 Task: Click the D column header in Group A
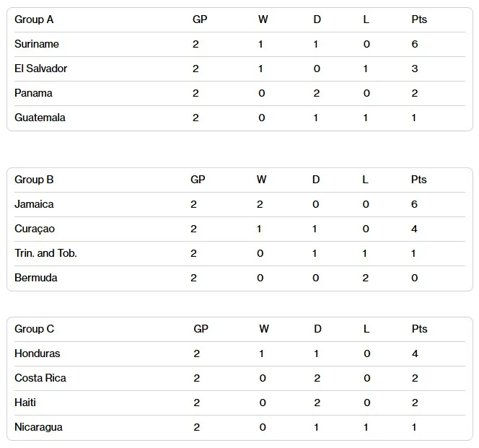317,19
